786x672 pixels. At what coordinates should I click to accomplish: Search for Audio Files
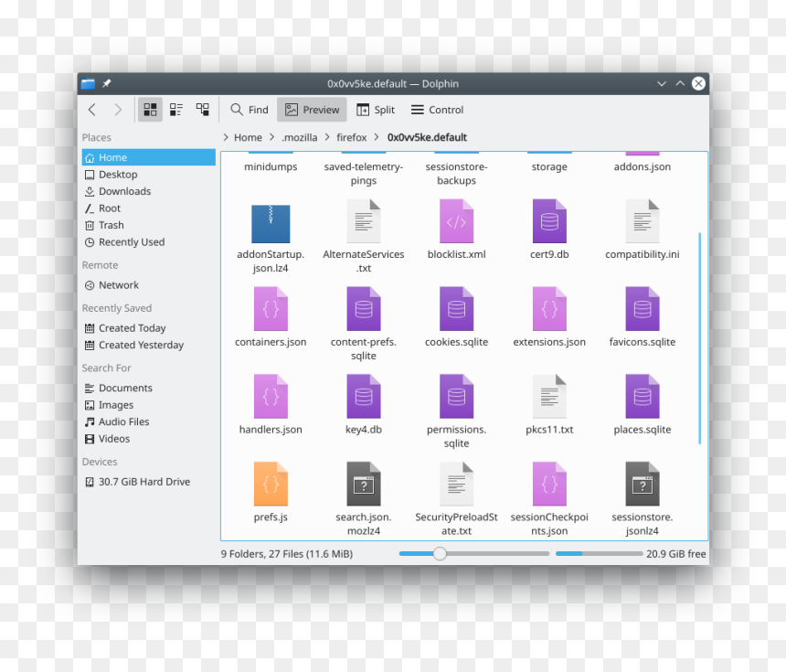pos(148,421)
